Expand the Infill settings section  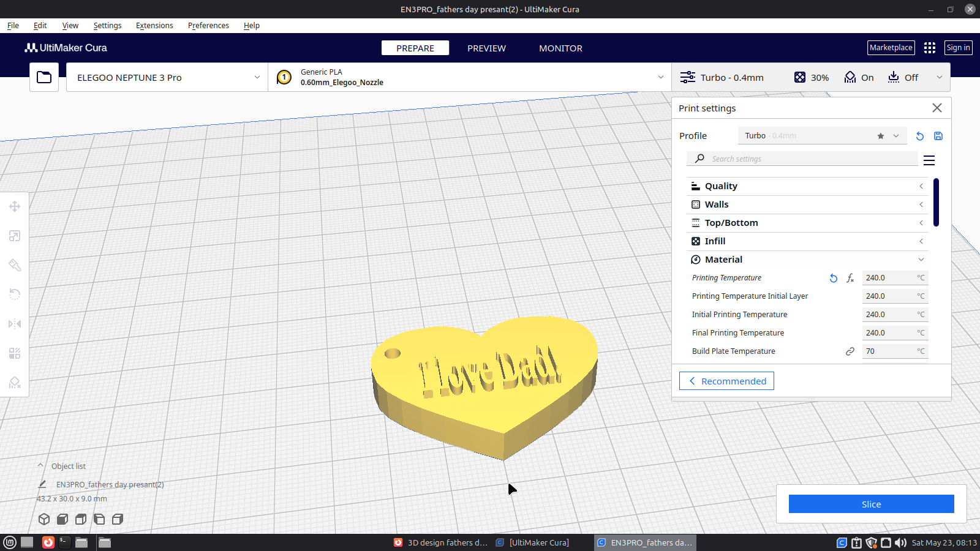(x=806, y=241)
